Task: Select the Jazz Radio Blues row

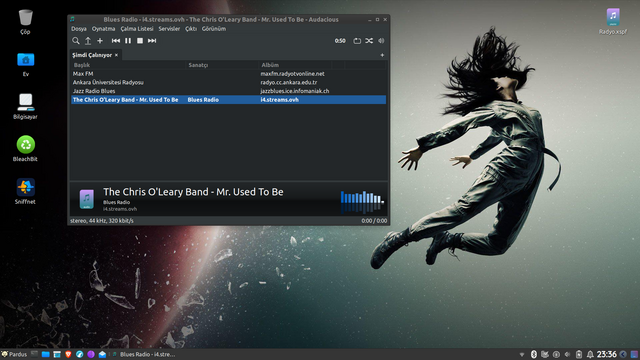Action: pos(229,91)
